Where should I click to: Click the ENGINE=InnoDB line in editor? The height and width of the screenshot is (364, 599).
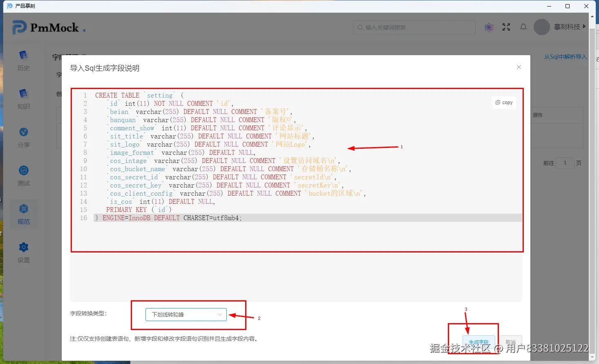point(168,218)
